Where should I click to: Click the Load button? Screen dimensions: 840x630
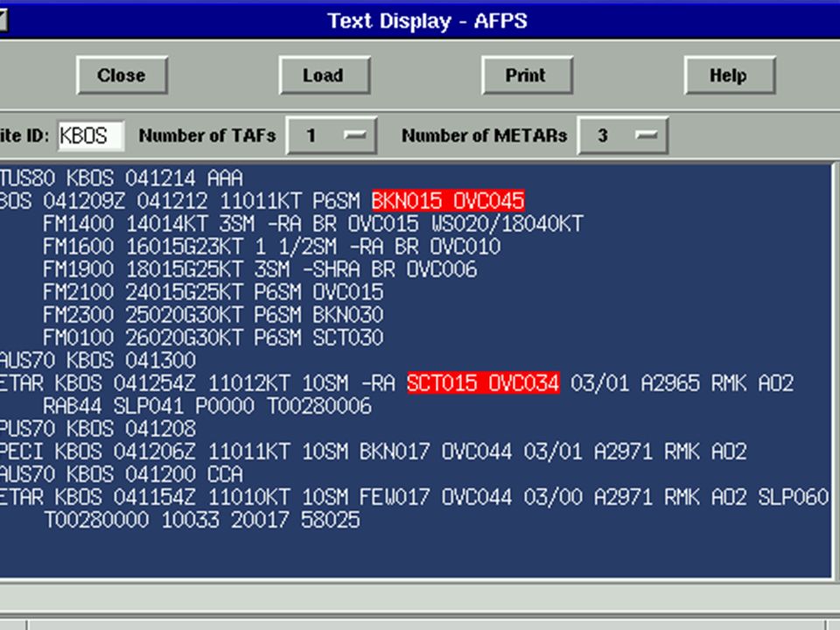325,75
